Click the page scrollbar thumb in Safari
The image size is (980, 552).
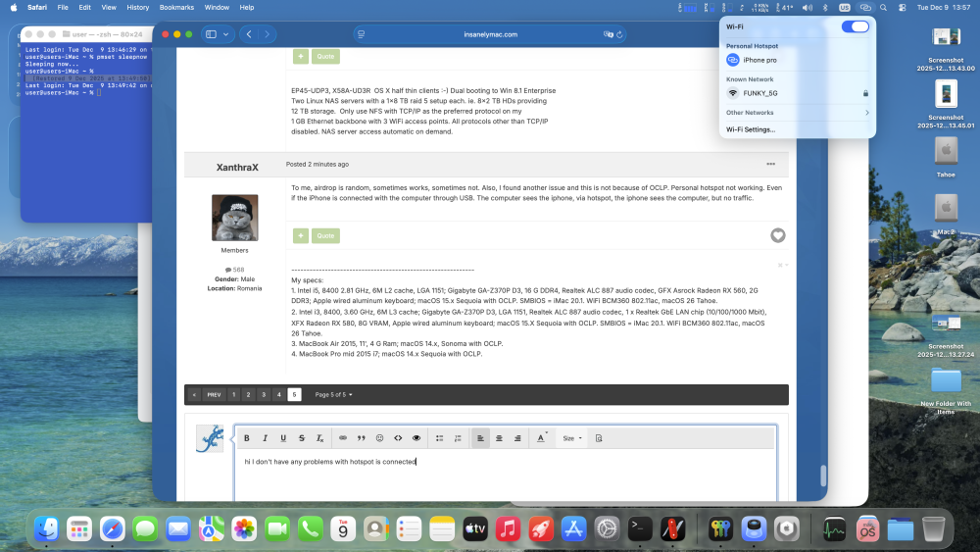tap(823, 476)
